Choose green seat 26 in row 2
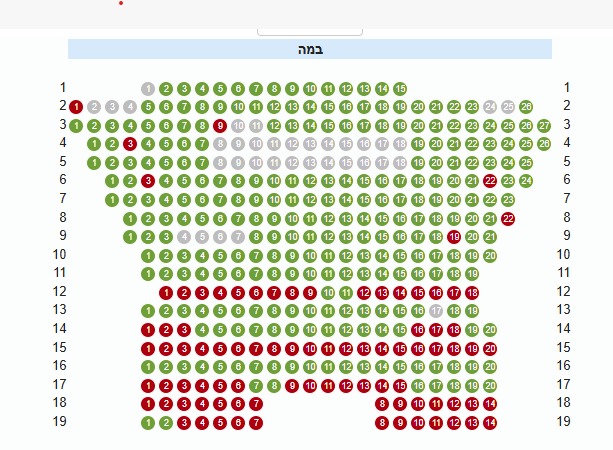613x450 pixels. pos(526,107)
